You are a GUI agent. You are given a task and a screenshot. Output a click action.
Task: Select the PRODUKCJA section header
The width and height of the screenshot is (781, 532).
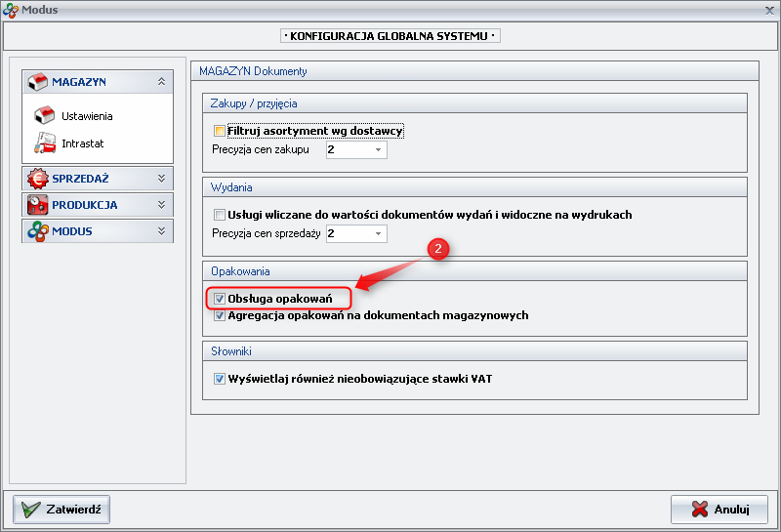(x=98, y=205)
